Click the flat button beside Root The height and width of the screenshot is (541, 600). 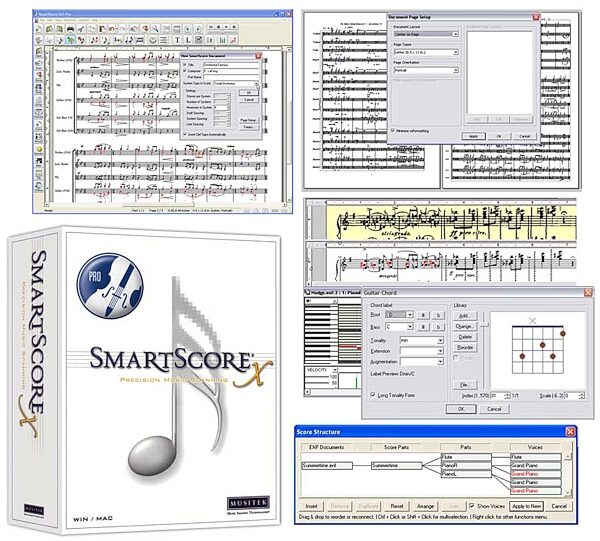438,315
